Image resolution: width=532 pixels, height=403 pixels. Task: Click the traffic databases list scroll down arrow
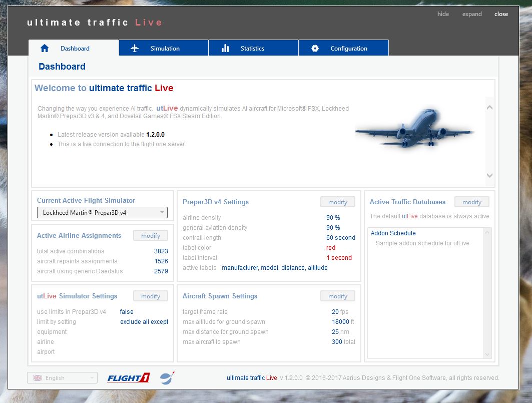coord(487,354)
